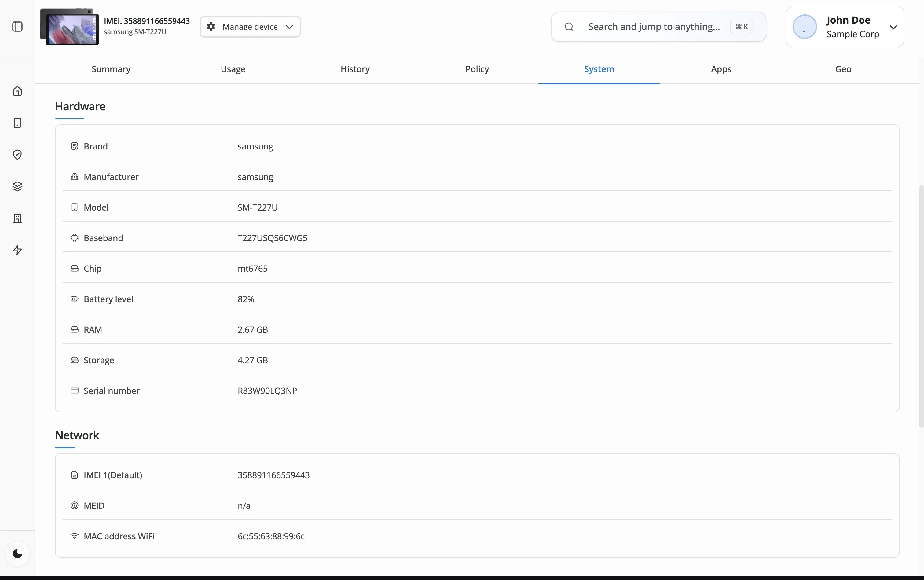This screenshot has width=924, height=580.
Task: Open the shield security icon in sidebar
Action: 17,155
